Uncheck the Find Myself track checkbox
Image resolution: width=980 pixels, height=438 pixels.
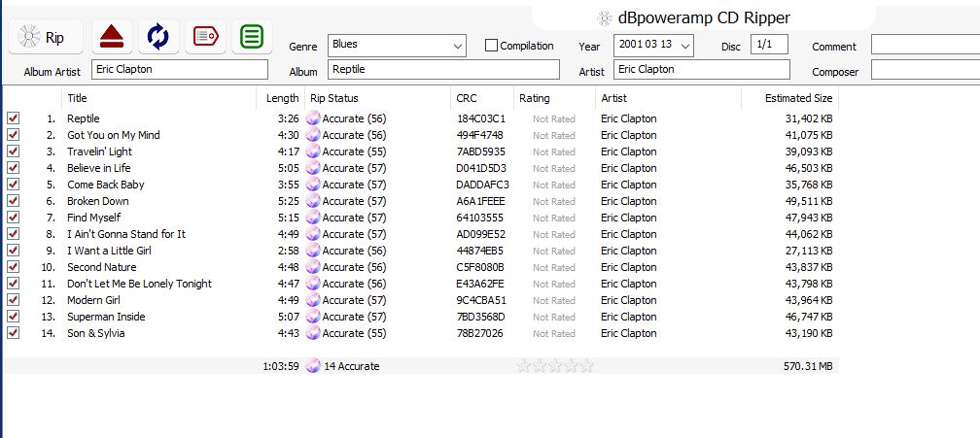point(14,218)
